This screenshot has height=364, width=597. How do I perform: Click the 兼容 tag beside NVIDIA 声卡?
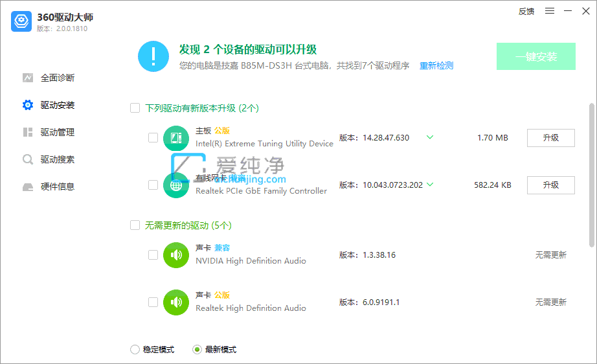(222, 248)
